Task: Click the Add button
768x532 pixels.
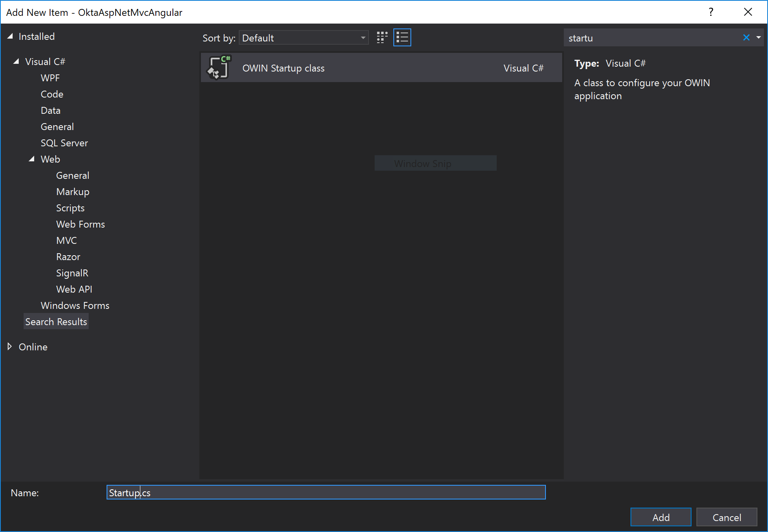Action: [x=660, y=517]
